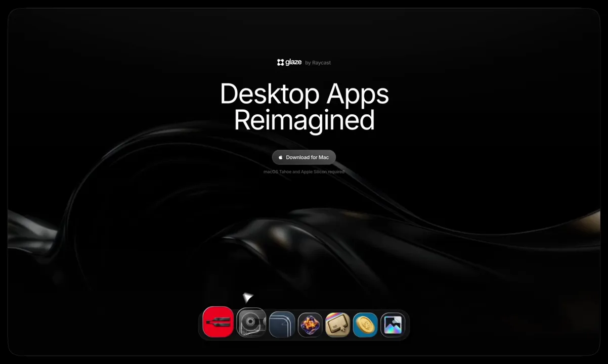Open the transparent tape dispenser app icon
The image size is (608, 364).
[x=251, y=323]
